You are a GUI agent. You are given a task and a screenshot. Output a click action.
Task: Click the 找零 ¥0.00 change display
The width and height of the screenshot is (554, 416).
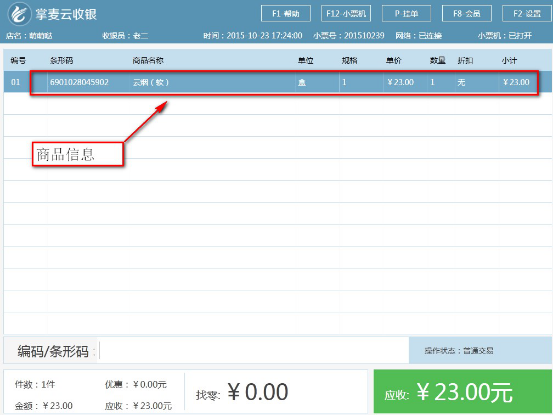click(x=242, y=392)
